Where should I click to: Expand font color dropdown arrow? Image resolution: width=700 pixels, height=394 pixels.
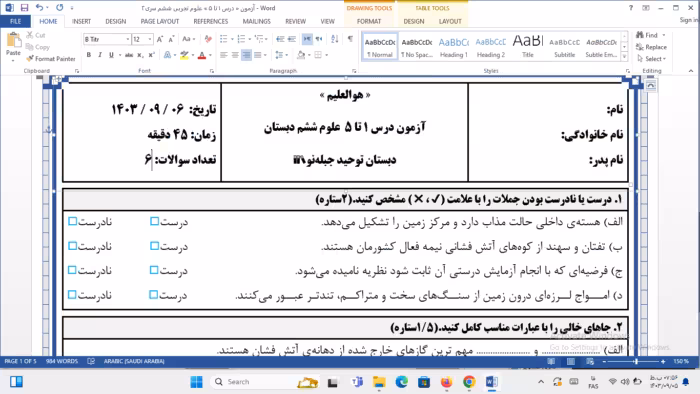[x=210, y=55]
